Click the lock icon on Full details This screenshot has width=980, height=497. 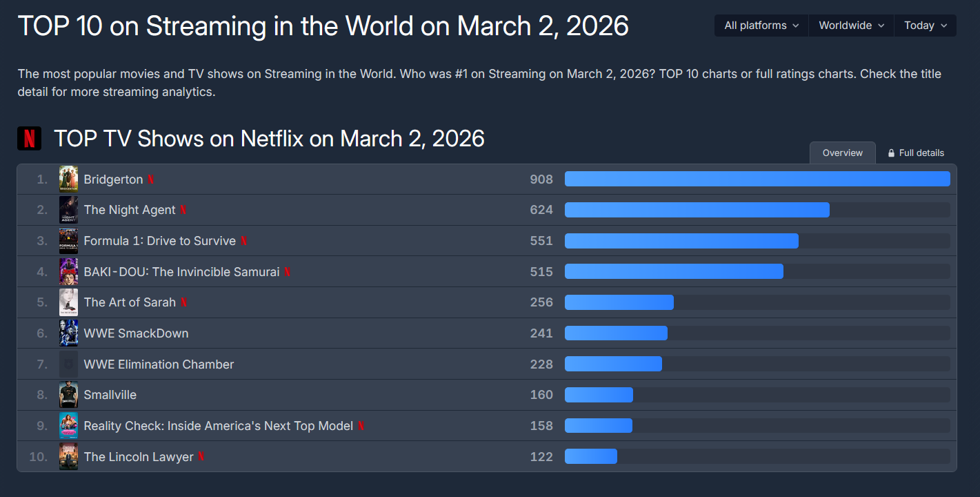[x=892, y=153]
